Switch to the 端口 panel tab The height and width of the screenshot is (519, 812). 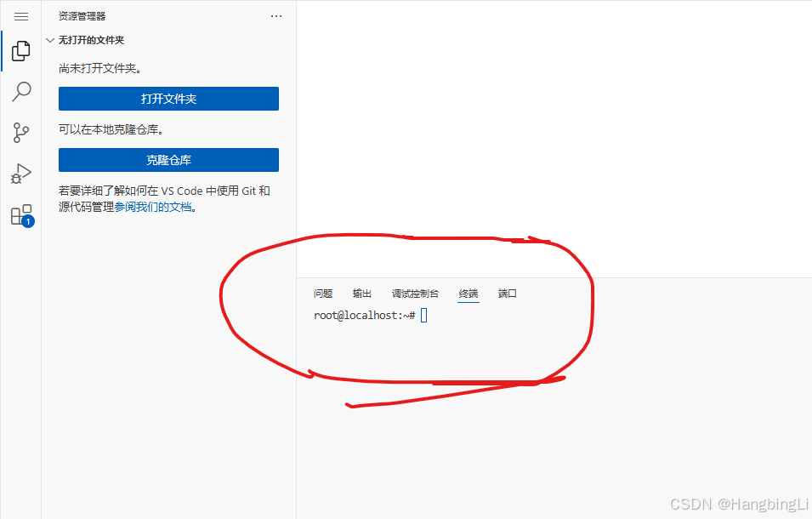pos(508,294)
